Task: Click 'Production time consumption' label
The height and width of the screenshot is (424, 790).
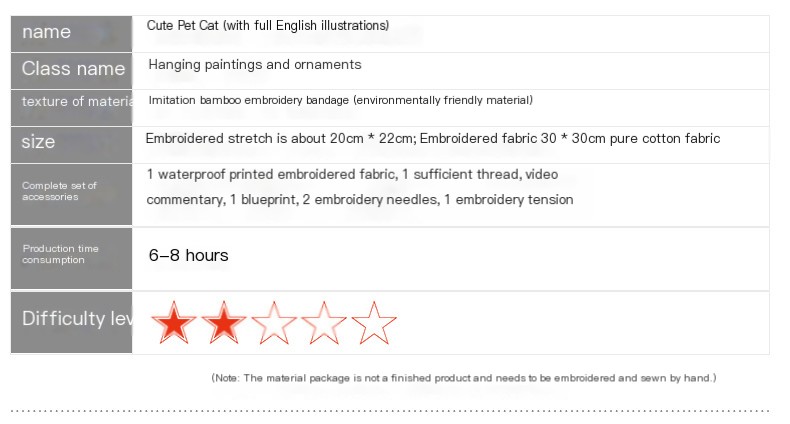Action: tap(72, 259)
